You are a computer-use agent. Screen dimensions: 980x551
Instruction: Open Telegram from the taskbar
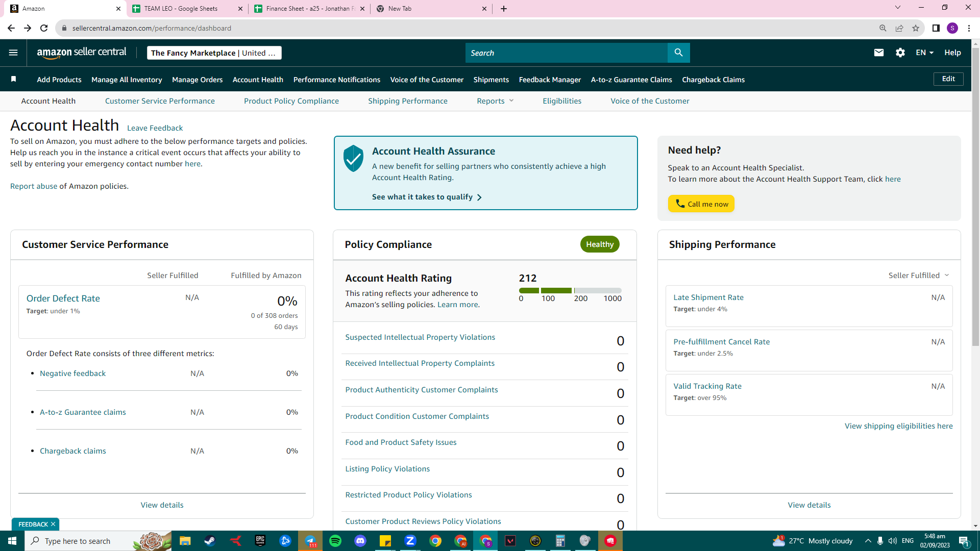(x=310, y=541)
